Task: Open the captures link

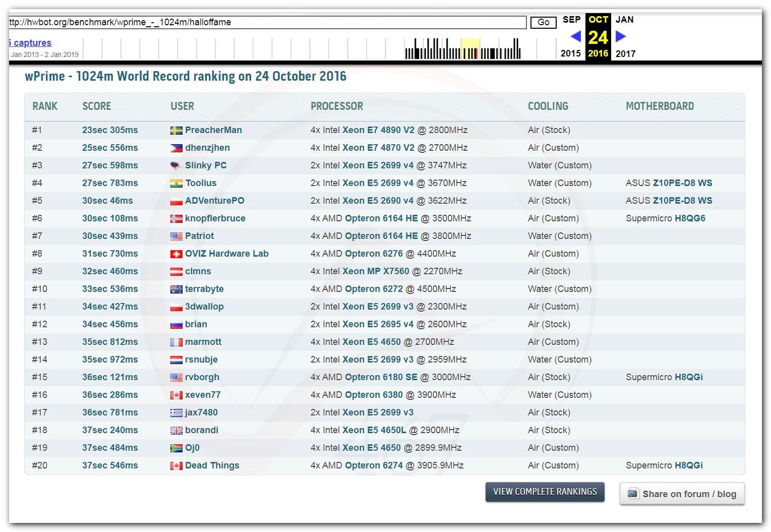Action: pyautogui.click(x=31, y=43)
